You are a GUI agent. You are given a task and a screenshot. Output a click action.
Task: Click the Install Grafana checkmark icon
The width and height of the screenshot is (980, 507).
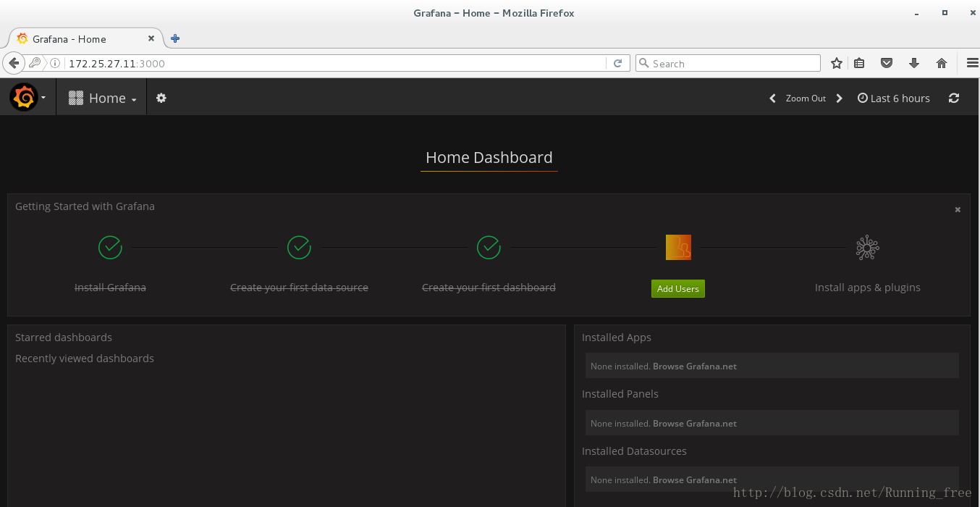(x=110, y=247)
